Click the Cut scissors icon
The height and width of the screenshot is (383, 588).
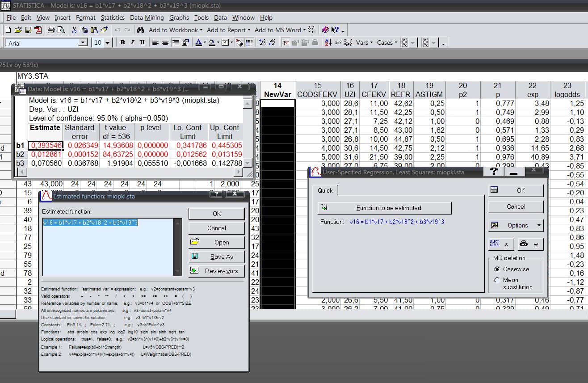[74, 30]
